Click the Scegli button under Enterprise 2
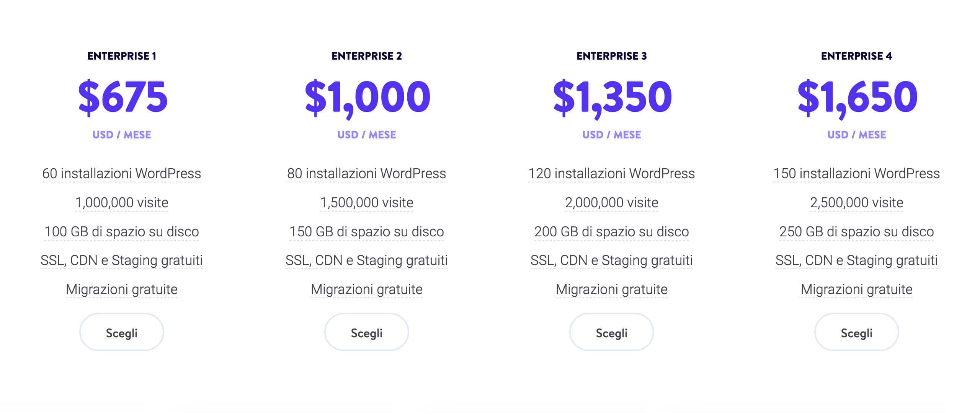This screenshot has width=980, height=413. click(x=366, y=332)
